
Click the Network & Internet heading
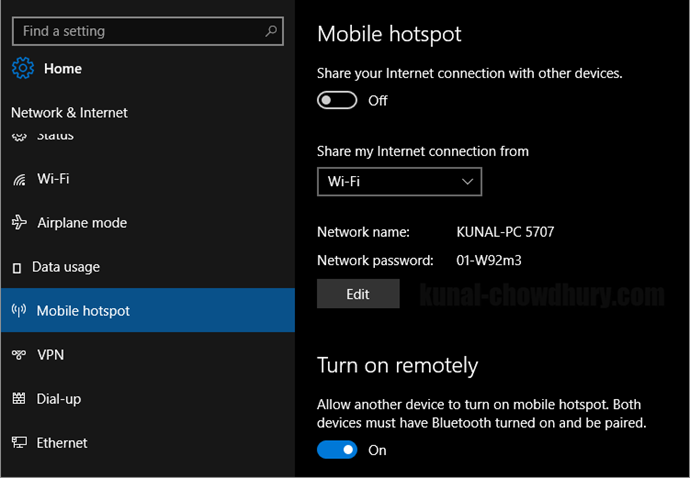[x=70, y=113]
